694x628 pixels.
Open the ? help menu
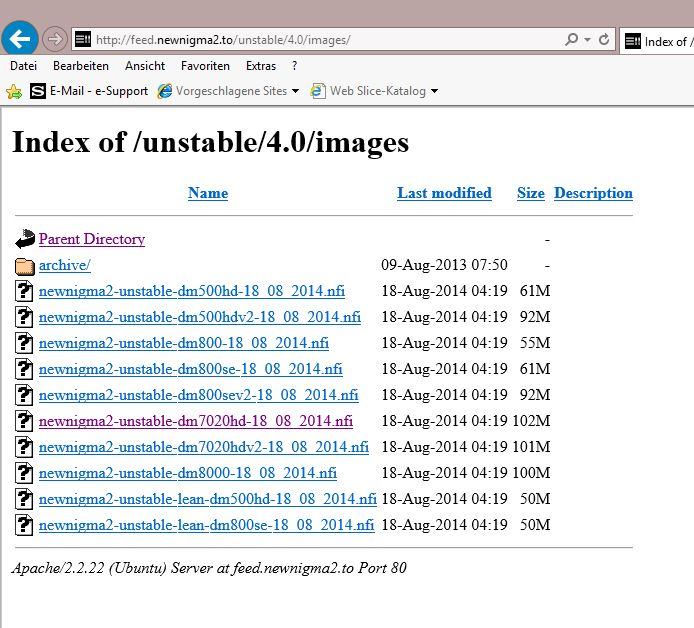coord(294,66)
